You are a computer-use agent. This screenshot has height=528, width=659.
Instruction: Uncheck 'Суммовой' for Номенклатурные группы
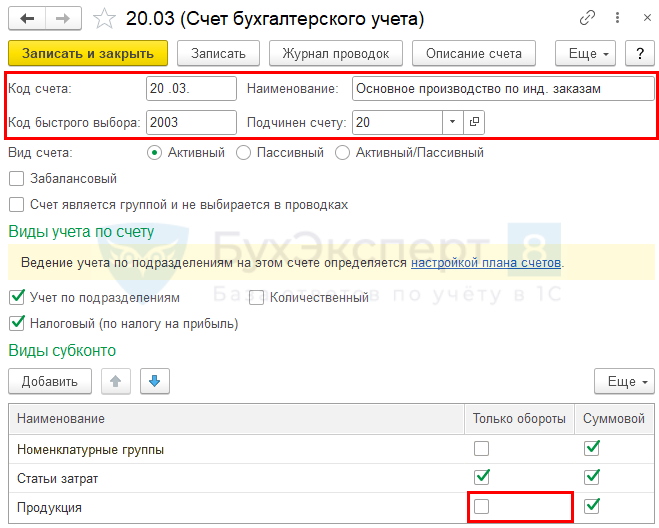pos(592,448)
